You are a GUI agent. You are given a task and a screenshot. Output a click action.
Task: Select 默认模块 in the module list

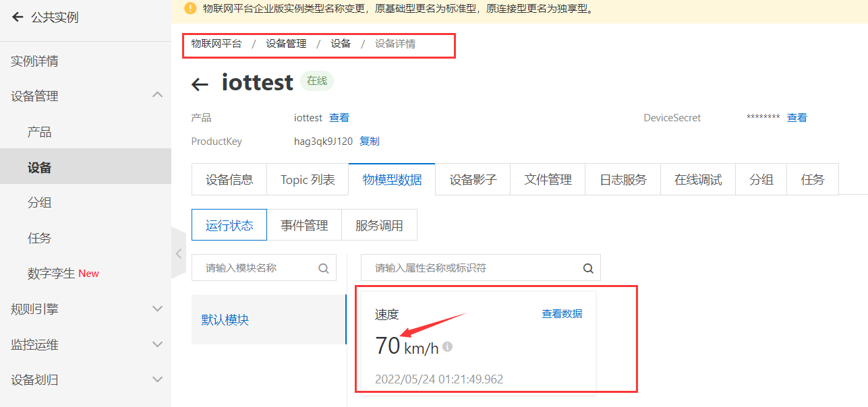point(225,320)
